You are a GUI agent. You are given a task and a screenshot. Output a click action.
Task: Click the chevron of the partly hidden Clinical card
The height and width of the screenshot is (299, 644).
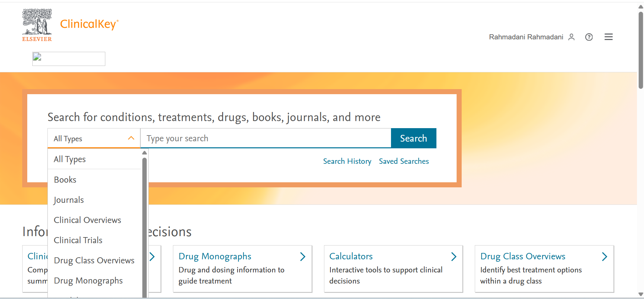[152, 257]
